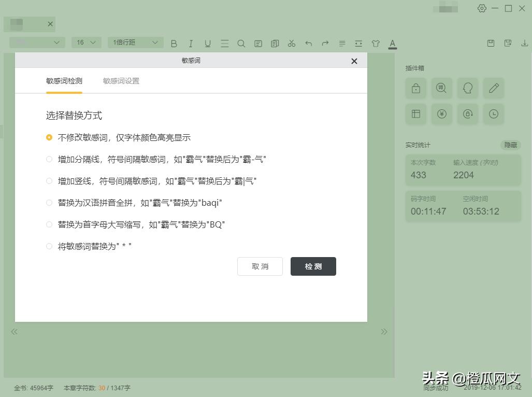Click the undo icon in the toolbar
This screenshot has height=397, width=532.
click(x=308, y=44)
